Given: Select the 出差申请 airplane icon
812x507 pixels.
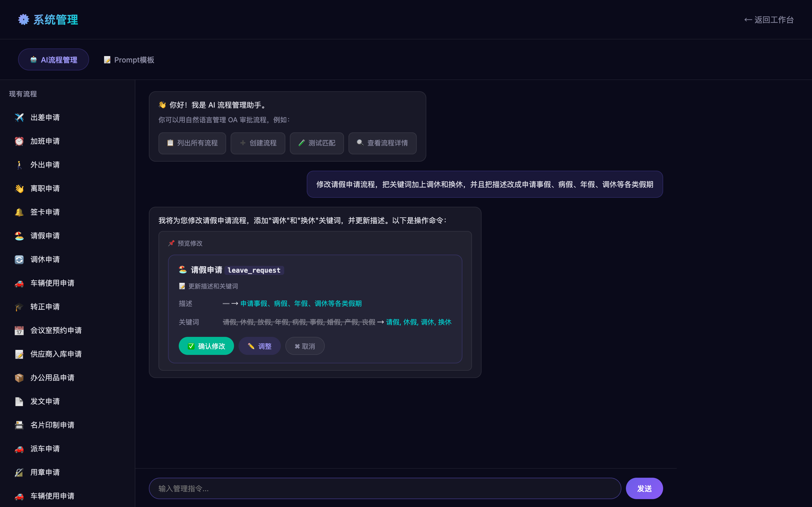Looking at the screenshot, I should (19, 117).
